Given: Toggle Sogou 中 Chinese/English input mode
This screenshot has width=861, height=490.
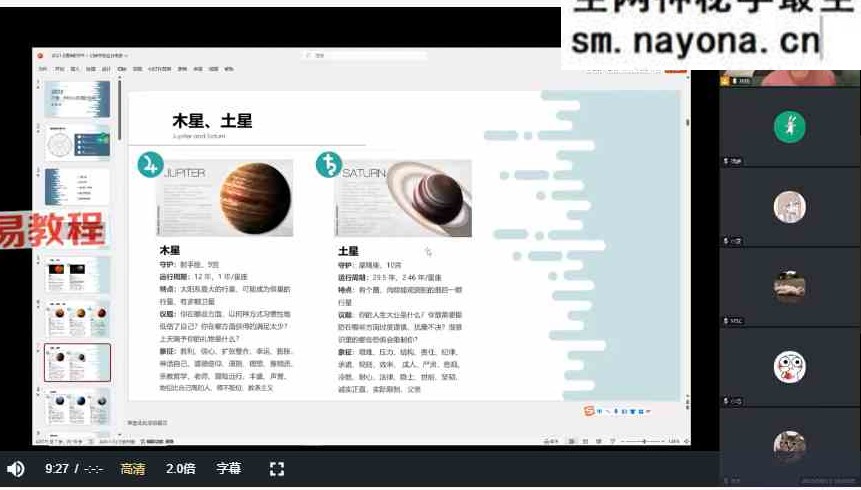Looking at the screenshot, I should (599, 411).
